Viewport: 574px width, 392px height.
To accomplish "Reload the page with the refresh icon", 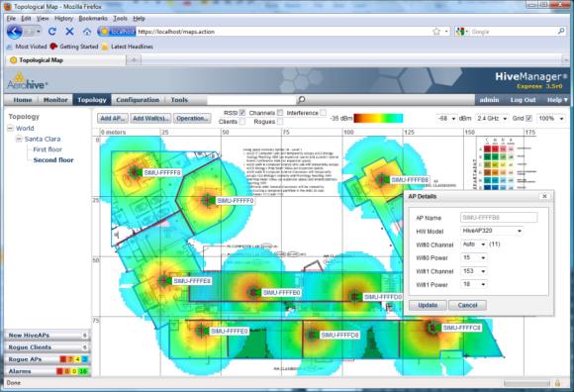I will click(x=52, y=32).
